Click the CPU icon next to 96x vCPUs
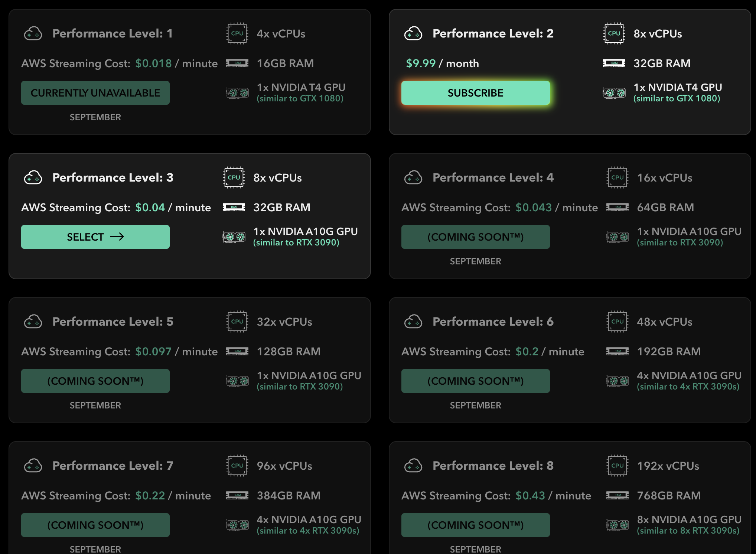The height and width of the screenshot is (554, 756). click(237, 466)
